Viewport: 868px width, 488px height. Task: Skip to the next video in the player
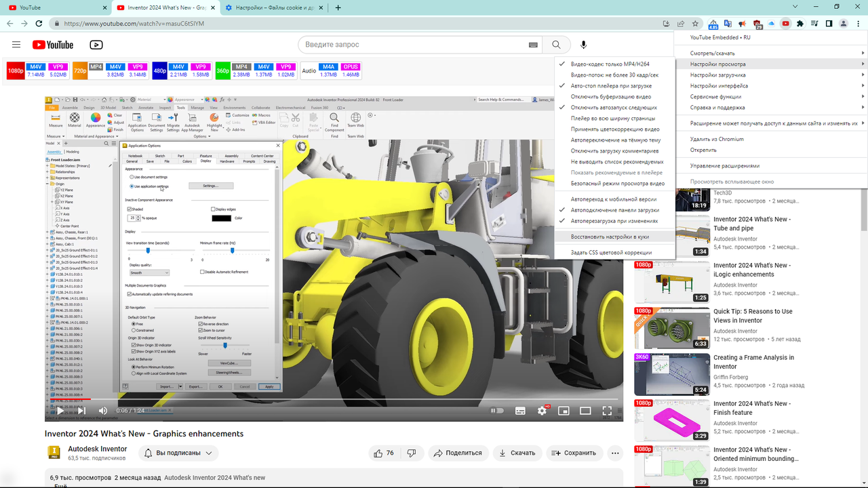[x=81, y=410]
